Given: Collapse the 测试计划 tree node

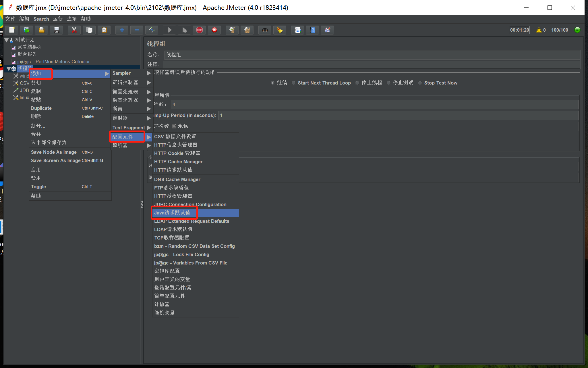Looking at the screenshot, I should point(6,40).
